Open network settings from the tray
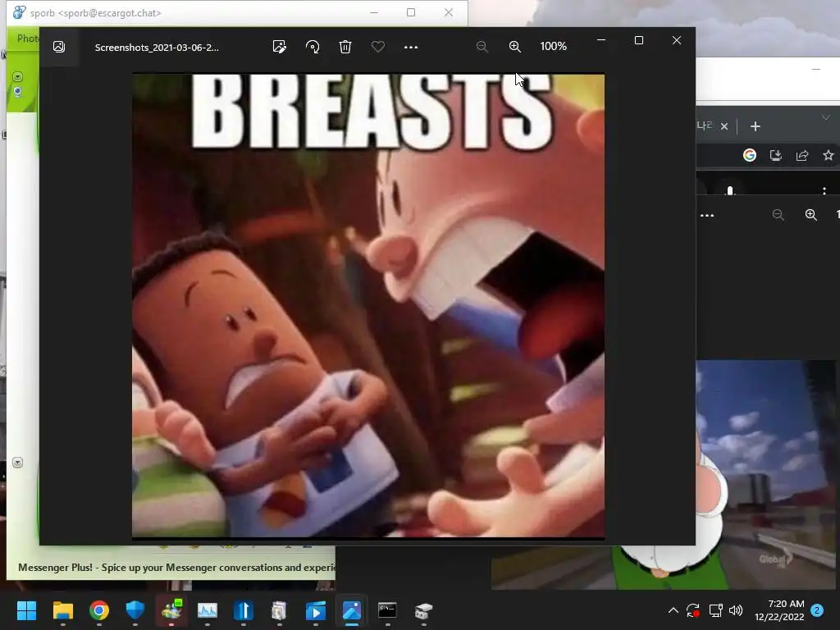Viewport: 840px width, 630px height. (715, 610)
